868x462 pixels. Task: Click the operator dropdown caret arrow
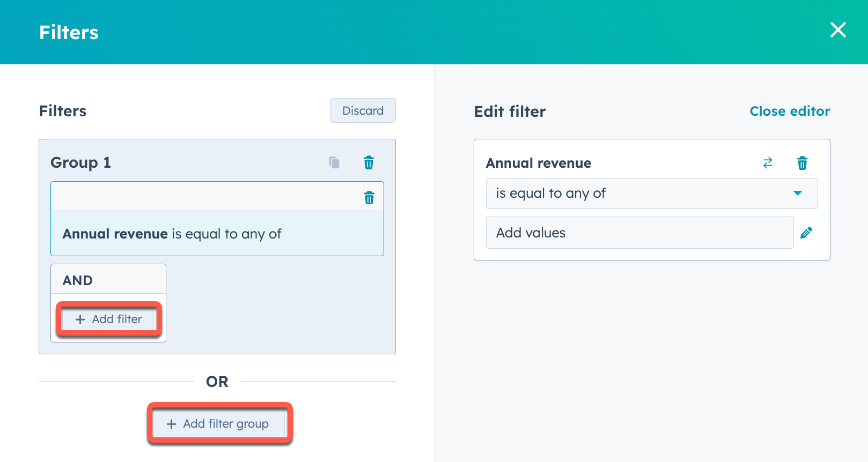798,193
